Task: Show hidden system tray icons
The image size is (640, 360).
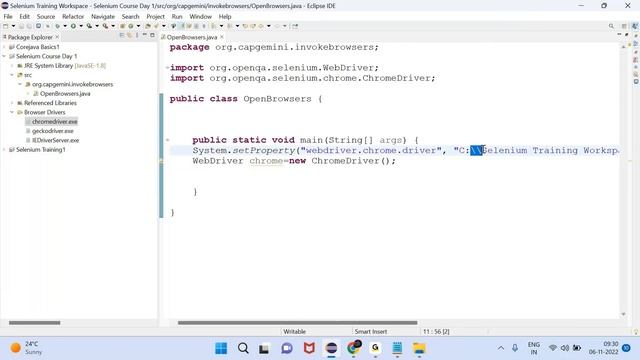Action: pyautogui.click(x=501, y=348)
